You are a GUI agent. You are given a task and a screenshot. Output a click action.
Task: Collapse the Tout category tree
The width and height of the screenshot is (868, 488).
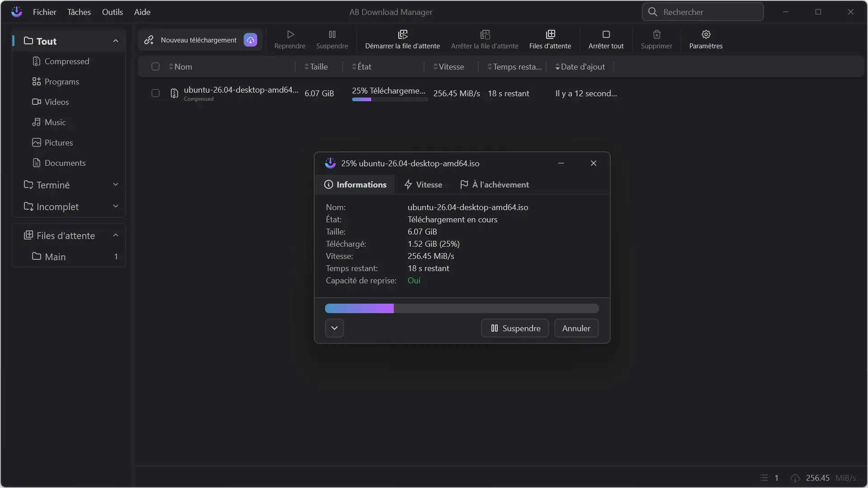116,41
